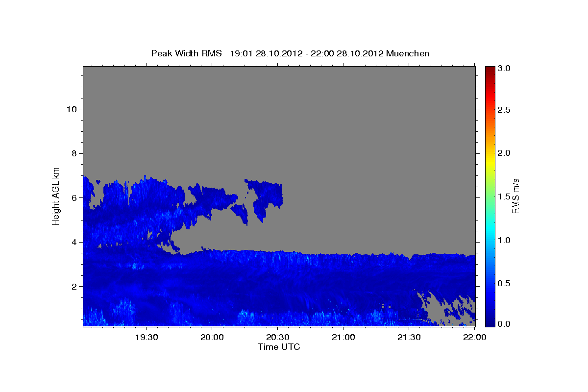This screenshot has height=392, width=588.
Task: Click the 'Time UTC' axis label
Action: coord(279,347)
